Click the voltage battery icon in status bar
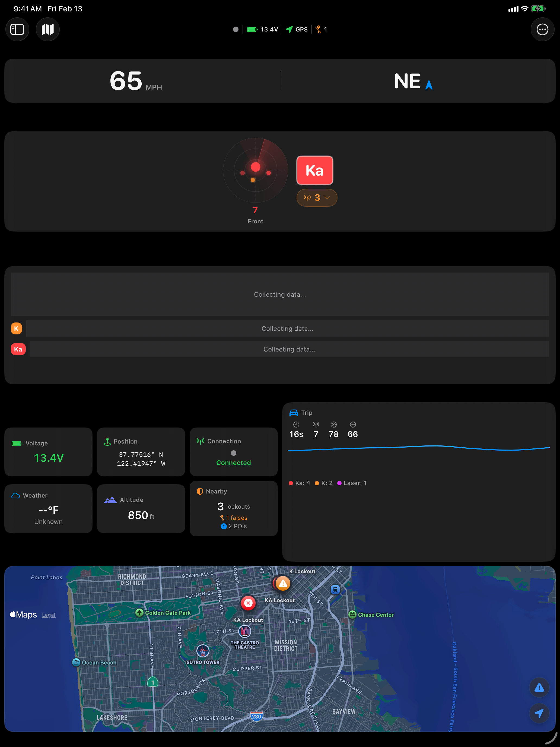 pos(252,29)
